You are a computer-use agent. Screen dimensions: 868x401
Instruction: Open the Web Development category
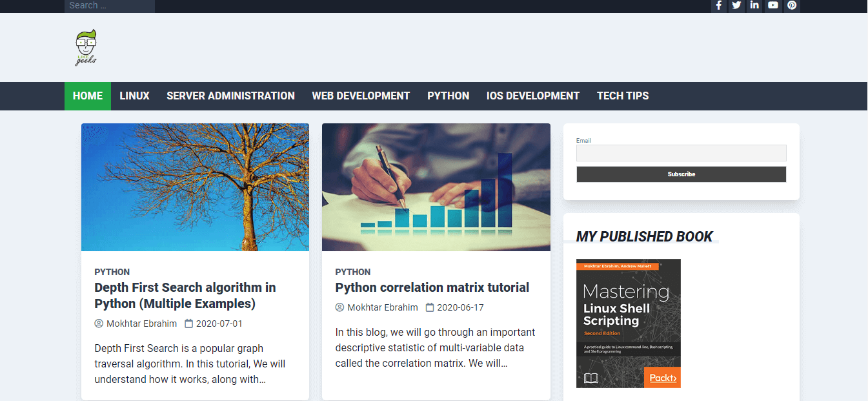pos(361,96)
